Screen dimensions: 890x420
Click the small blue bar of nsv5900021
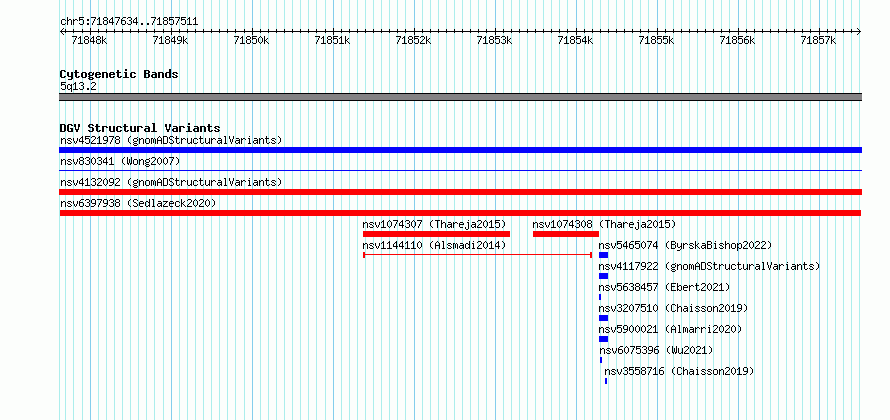[x=603, y=339]
